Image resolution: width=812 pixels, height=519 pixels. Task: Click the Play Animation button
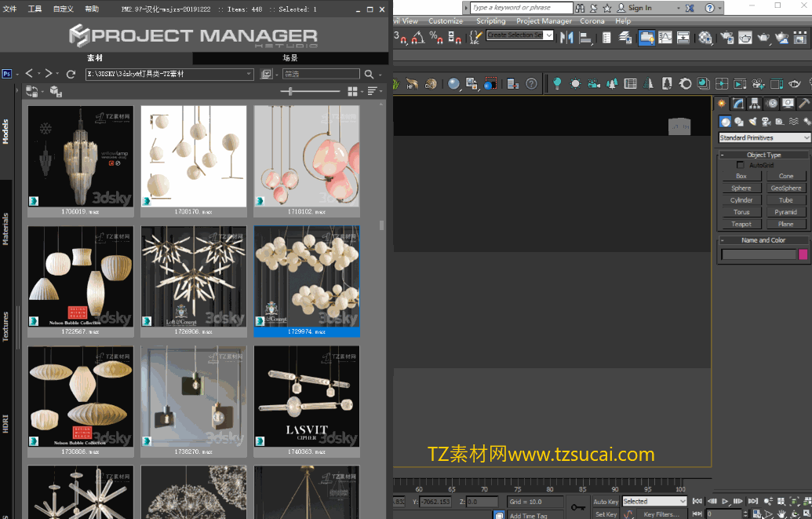coord(725,502)
